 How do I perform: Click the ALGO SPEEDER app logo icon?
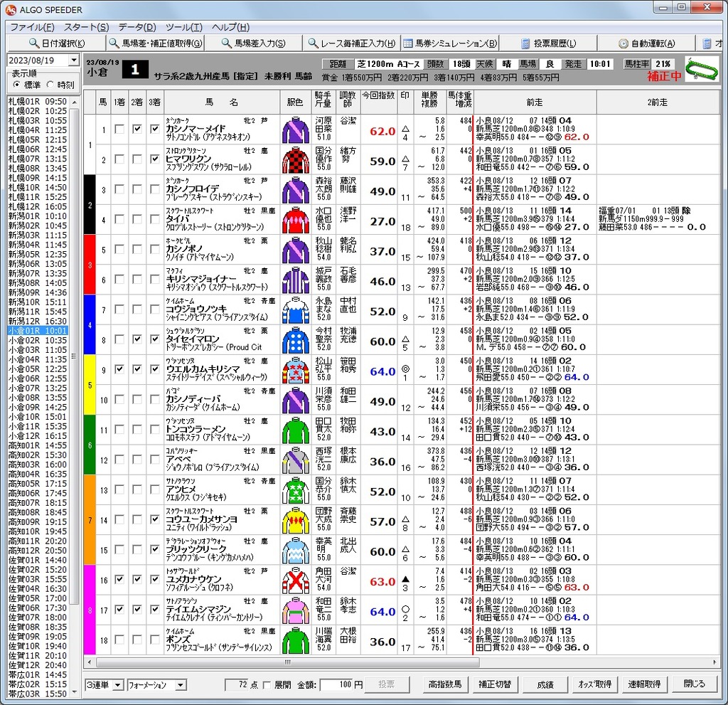(x=11, y=9)
